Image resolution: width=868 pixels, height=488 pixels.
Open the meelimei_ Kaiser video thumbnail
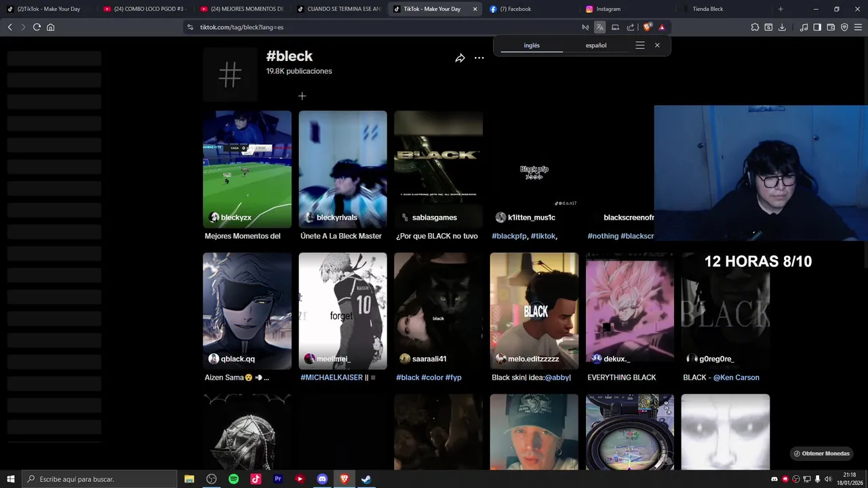coord(342,311)
